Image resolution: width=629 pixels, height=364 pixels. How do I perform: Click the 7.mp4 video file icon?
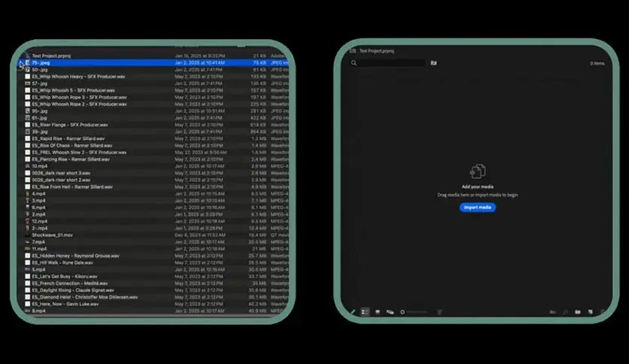pyautogui.click(x=28, y=242)
